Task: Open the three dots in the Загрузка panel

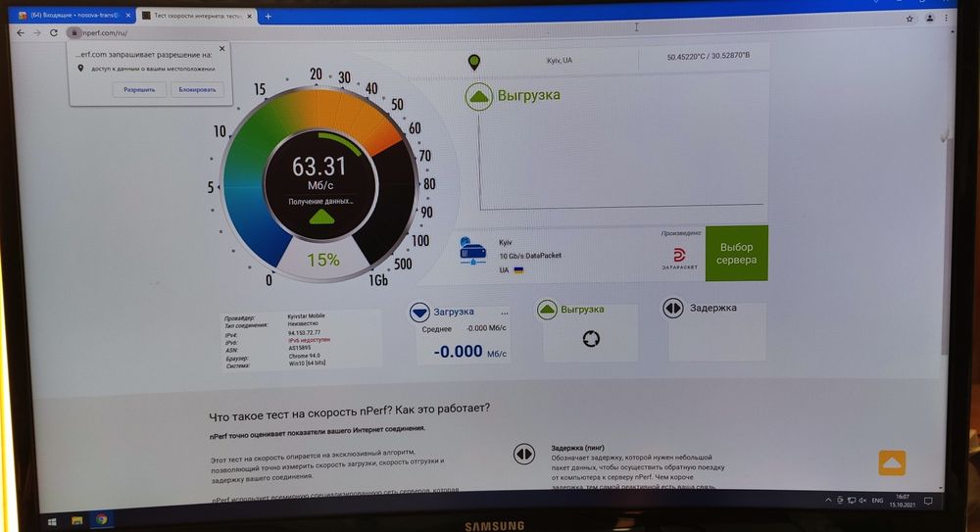Action: pyautogui.click(x=504, y=314)
